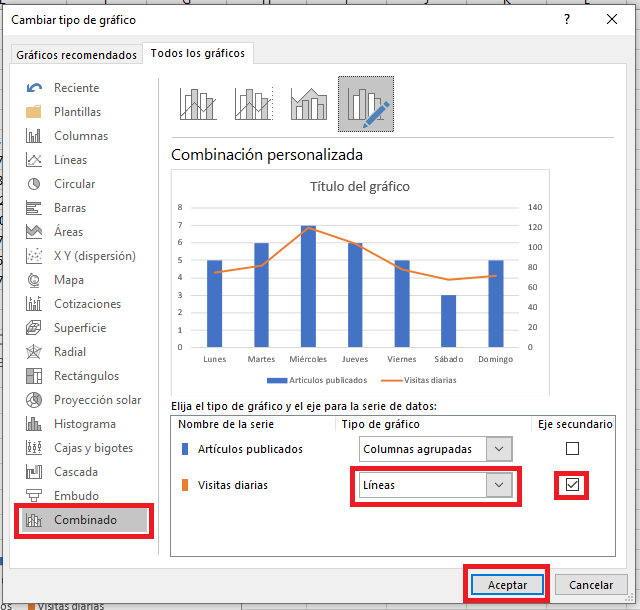Switch to the Gráficos recomendados tab
The image size is (640, 610).
(x=76, y=54)
